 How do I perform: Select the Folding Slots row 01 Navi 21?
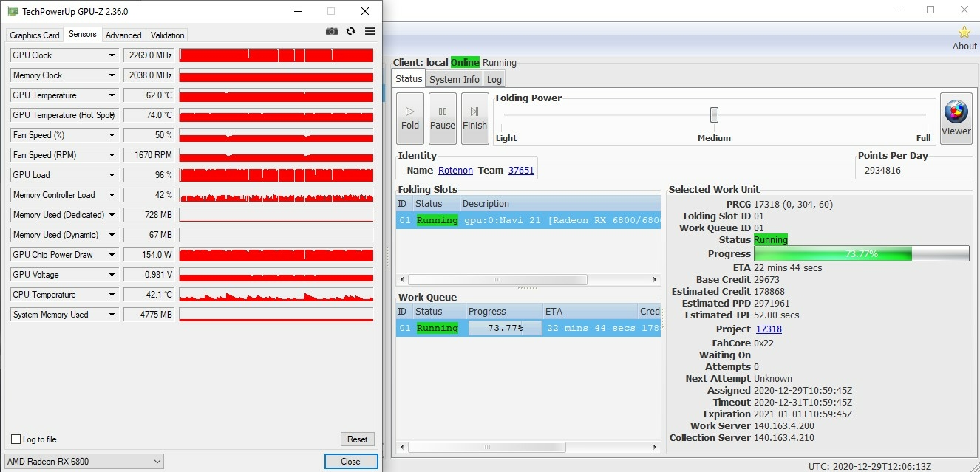tap(528, 220)
